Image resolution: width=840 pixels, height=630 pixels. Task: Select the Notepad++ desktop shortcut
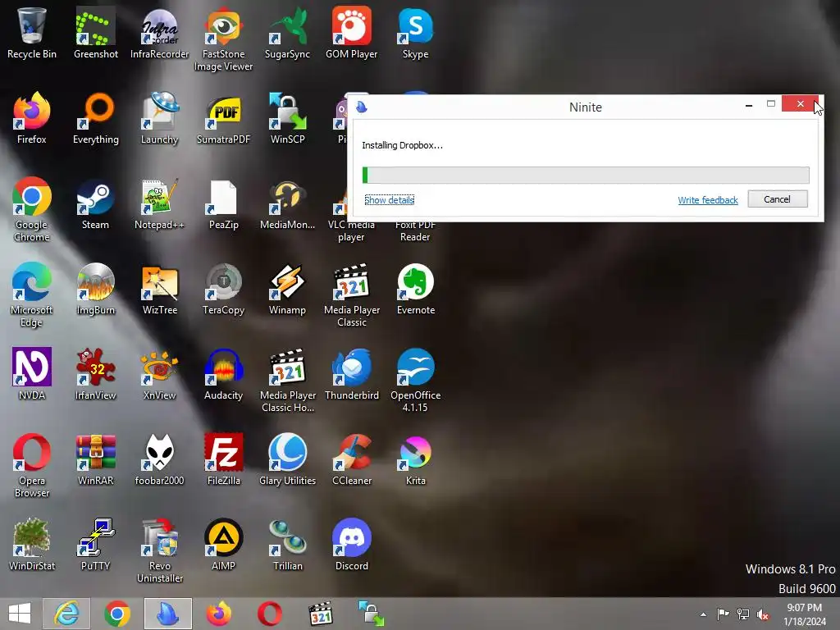coord(160,204)
